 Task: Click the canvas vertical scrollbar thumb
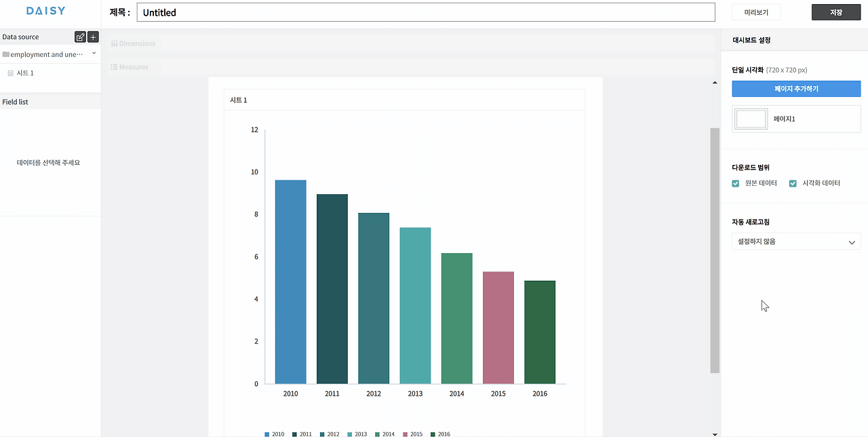pyautogui.click(x=715, y=250)
